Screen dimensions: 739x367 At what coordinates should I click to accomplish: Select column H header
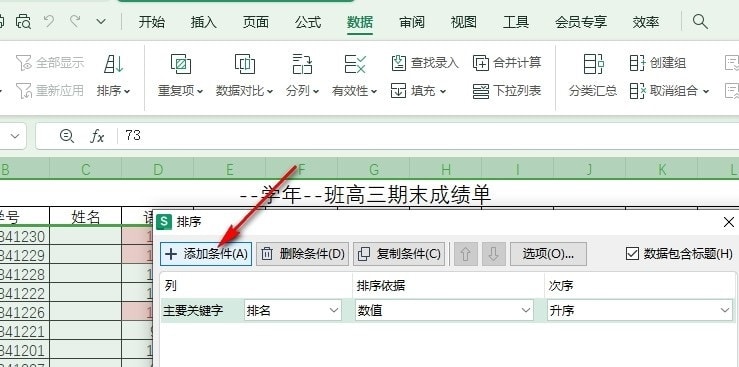click(445, 170)
